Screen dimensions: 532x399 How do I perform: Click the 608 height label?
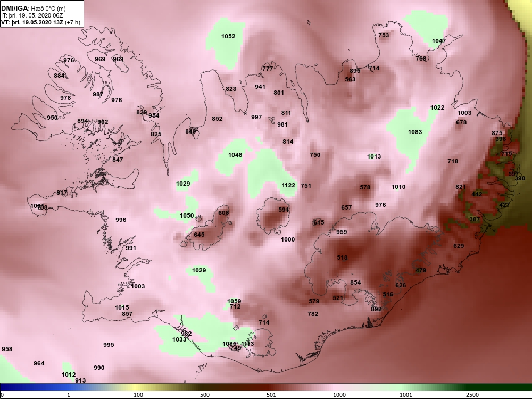pyautogui.click(x=223, y=213)
